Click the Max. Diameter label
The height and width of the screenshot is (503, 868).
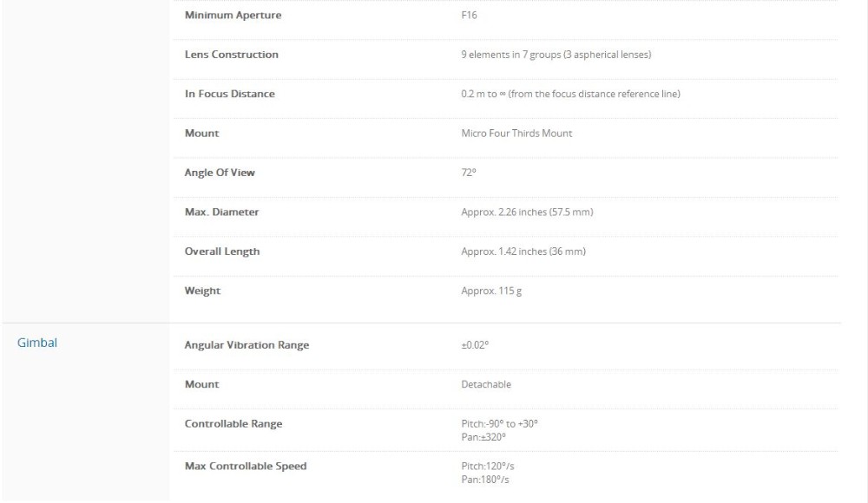click(x=221, y=212)
